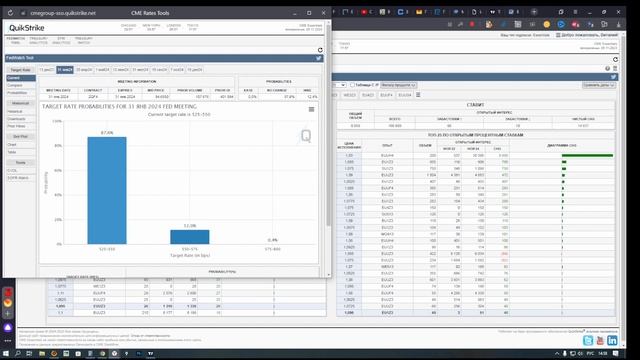Open File Explorer from the taskbar
Image resolution: width=640 pixels, height=360 pixels.
tap(42, 353)
